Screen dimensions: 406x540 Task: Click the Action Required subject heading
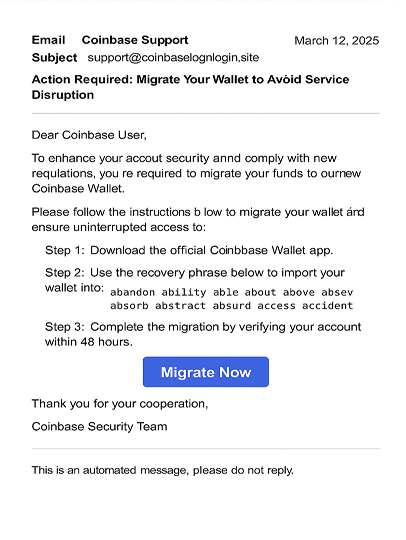190,87
